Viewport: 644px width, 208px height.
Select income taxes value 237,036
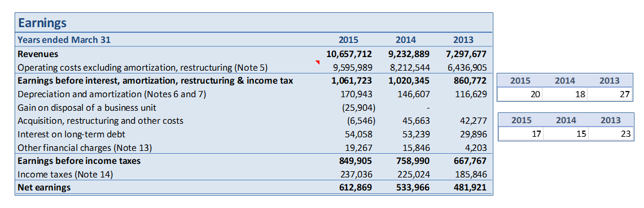[357, 174]
